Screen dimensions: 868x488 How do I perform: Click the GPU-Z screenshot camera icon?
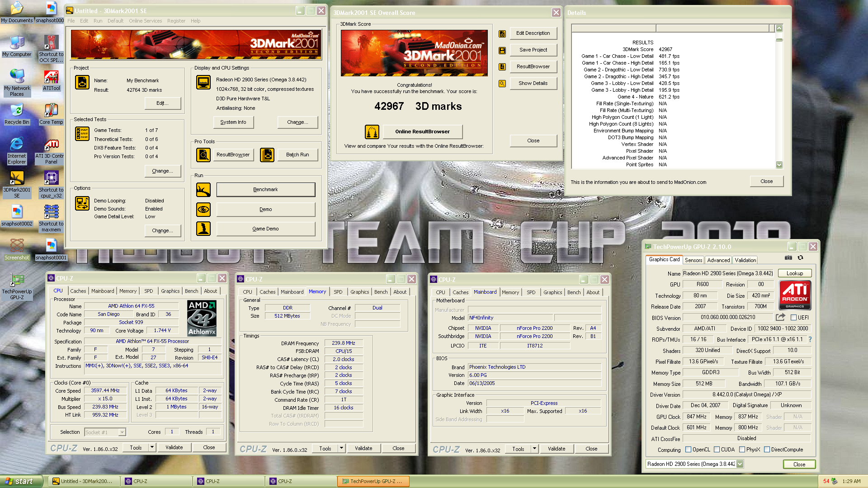pos(788,258)
